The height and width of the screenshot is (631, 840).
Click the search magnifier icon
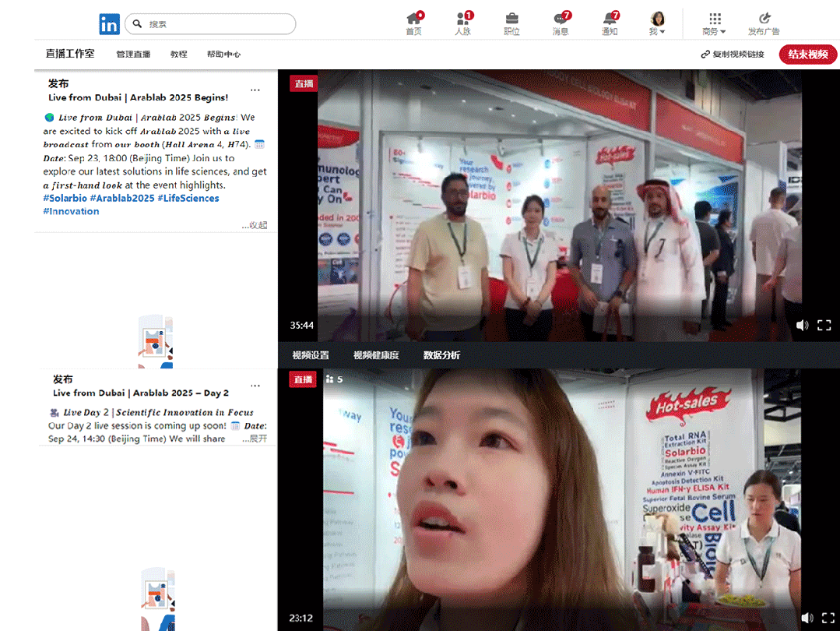(x=137, y=24)
